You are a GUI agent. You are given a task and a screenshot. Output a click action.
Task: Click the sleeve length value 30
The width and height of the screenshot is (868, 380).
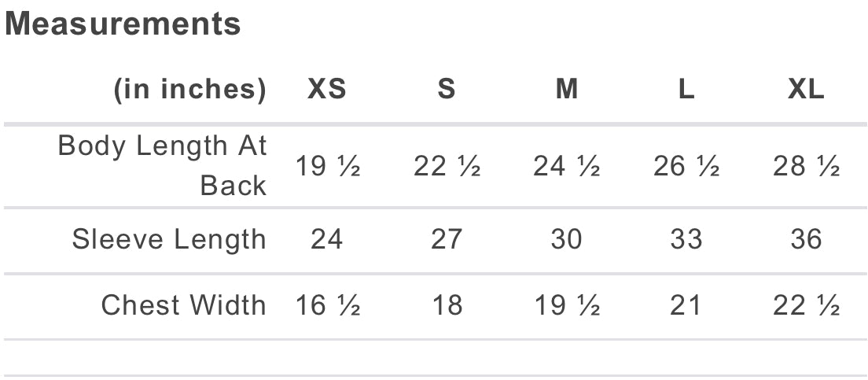[566, 239]
